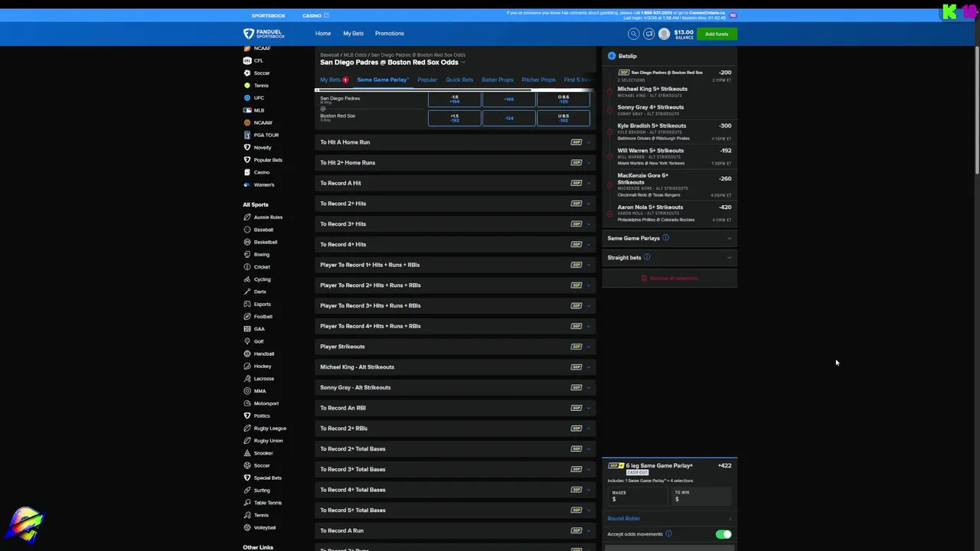
Task: Click the Add funds button
Action: pyautogui.click(x=717, y=34)
